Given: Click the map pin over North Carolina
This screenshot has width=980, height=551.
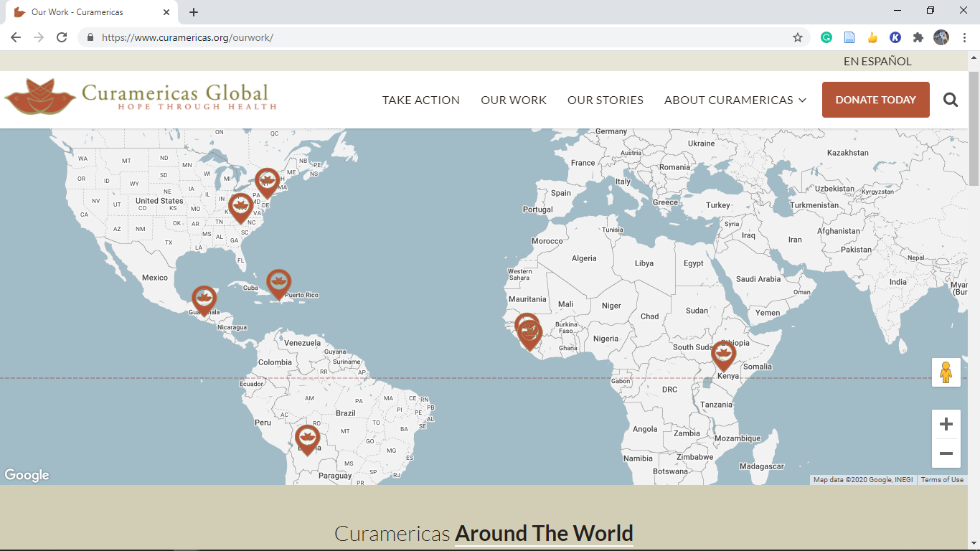Looking at the screenshot, I should point(240,207).
